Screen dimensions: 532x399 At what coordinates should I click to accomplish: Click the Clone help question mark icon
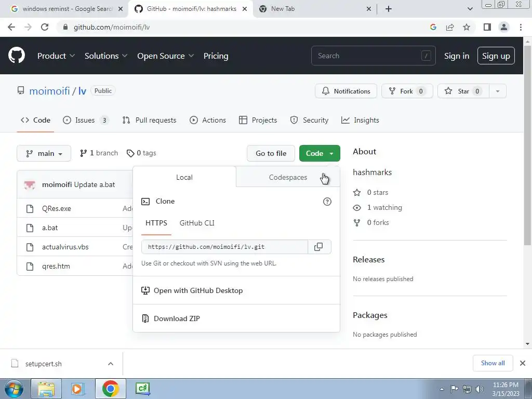point(327,202)
